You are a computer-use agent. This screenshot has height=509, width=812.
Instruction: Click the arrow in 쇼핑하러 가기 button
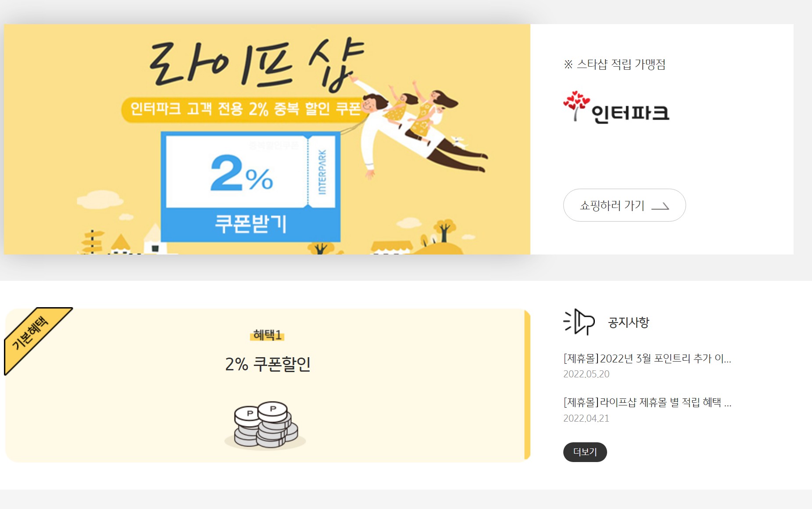tap(660, 206)
